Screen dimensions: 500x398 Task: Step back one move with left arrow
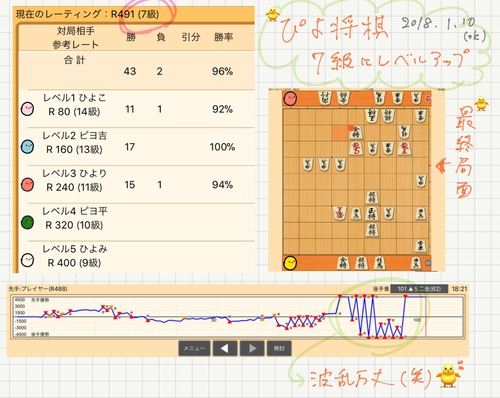(x=225, y=348)
